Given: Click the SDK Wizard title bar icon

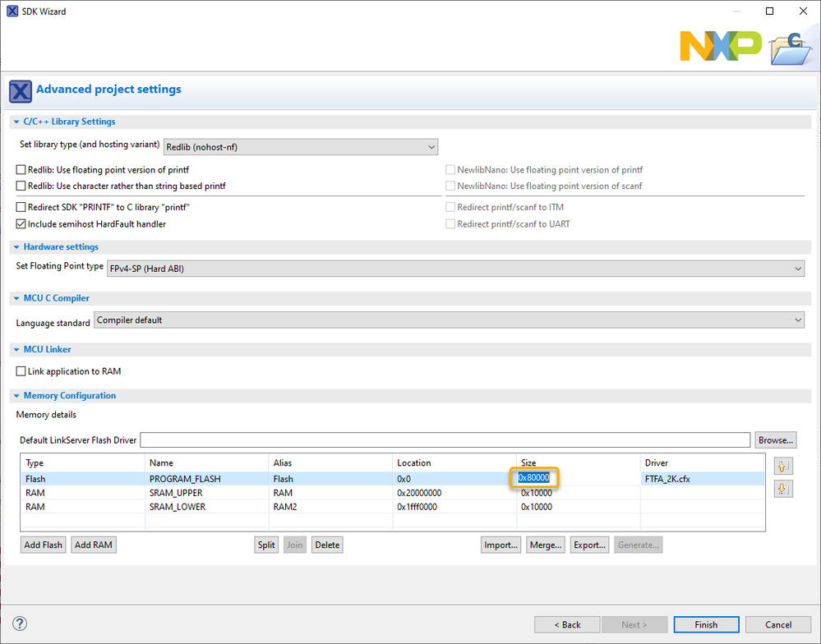Looking at the screenshot, I should pos(12,11).
